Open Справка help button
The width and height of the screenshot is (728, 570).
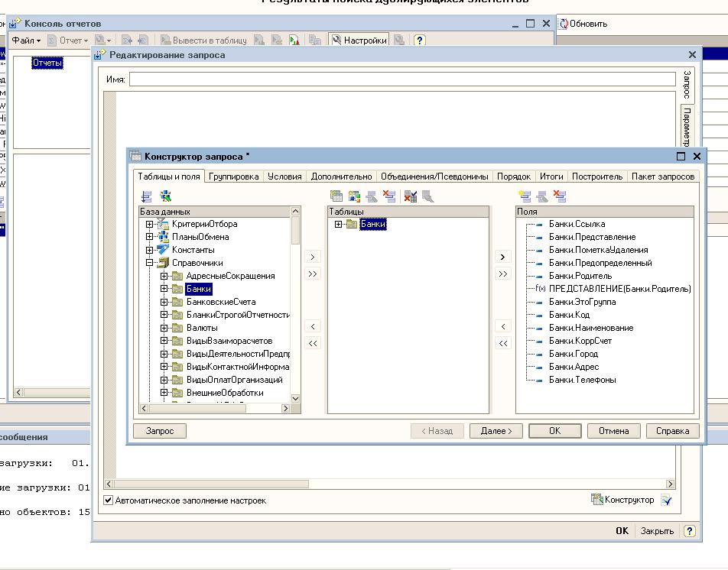pyautogui.click(x=672, y=431)
